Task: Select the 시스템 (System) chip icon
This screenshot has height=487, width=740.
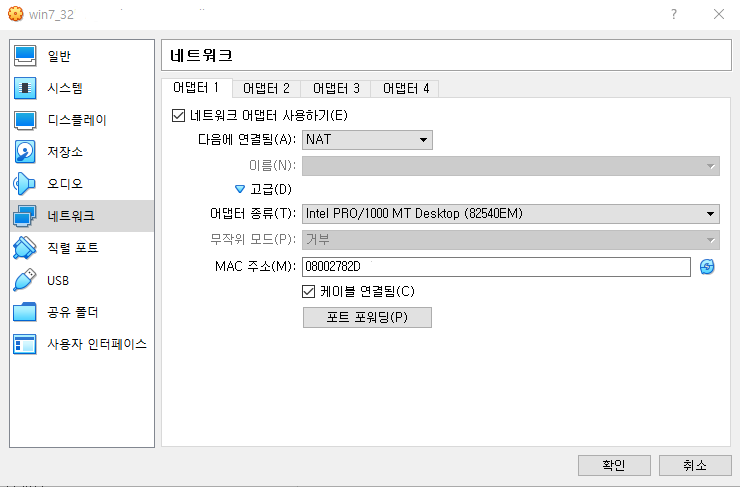Action: (x=26, y=88)
